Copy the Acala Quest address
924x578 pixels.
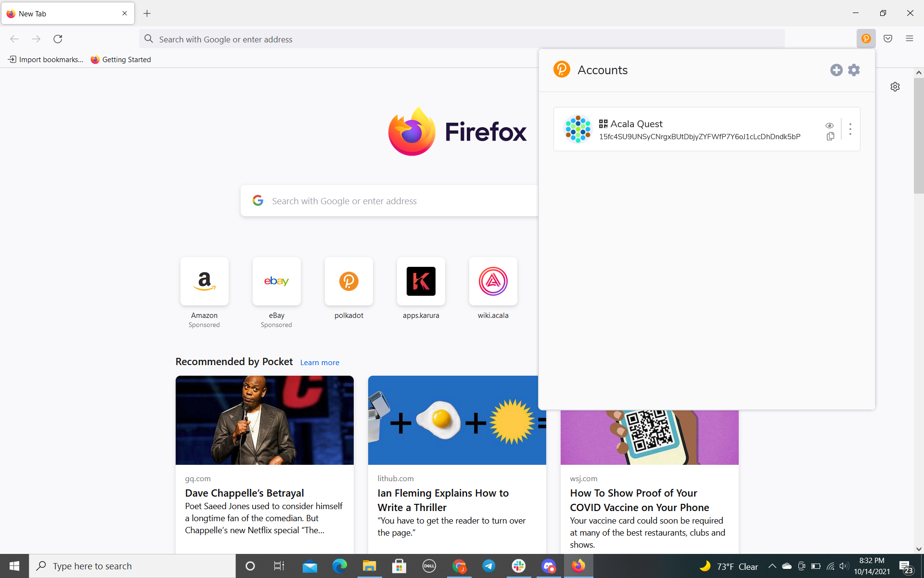(x=830, y=136)
